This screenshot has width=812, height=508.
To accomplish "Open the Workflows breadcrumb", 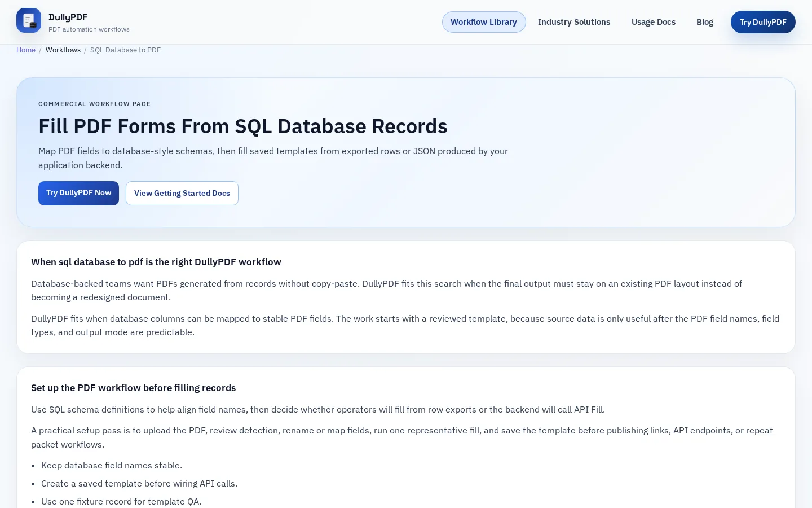I will pyautogui.click(x=63, y=50).
